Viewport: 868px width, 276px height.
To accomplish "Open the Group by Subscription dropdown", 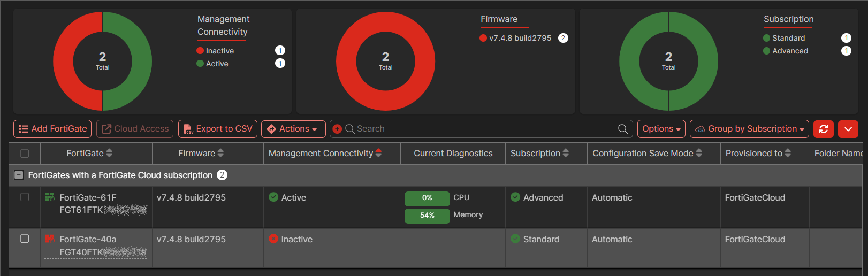I will [x=749, y=129].
